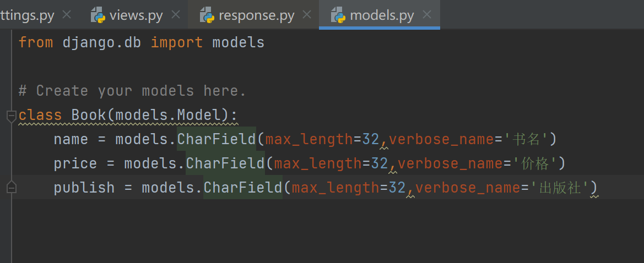Open the partially visible settings.py tab
This screenshot has width=644, height=263.
[28, 15]
